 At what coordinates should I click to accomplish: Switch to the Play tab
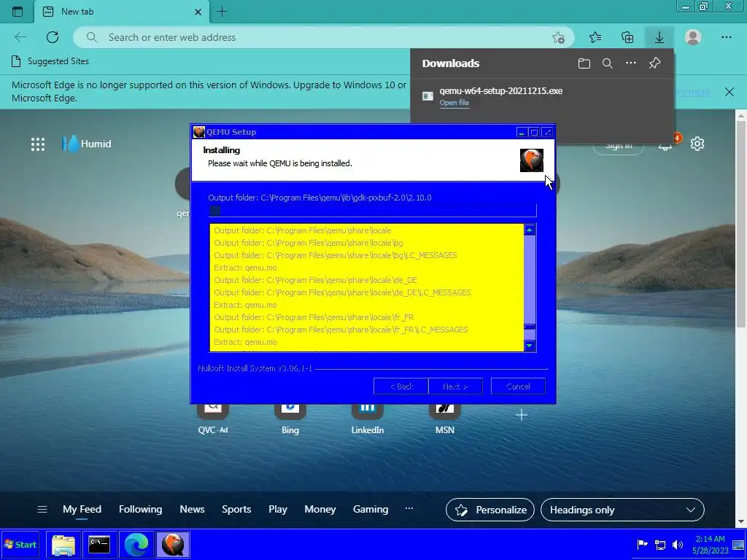point(278,510)
